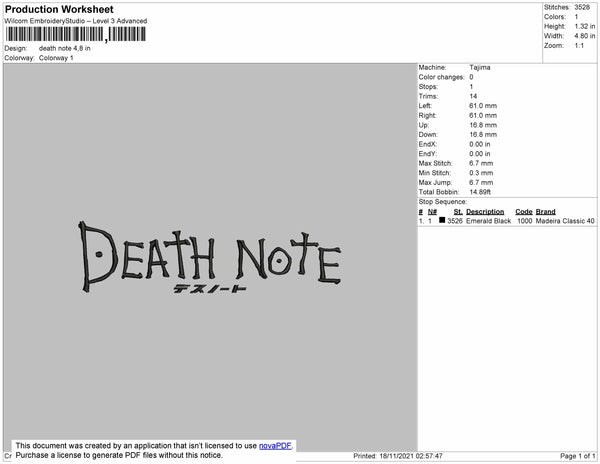This screenshot has width=600, height=464.
Task: Click the Stitches value 3528
Action: point(582,7)
